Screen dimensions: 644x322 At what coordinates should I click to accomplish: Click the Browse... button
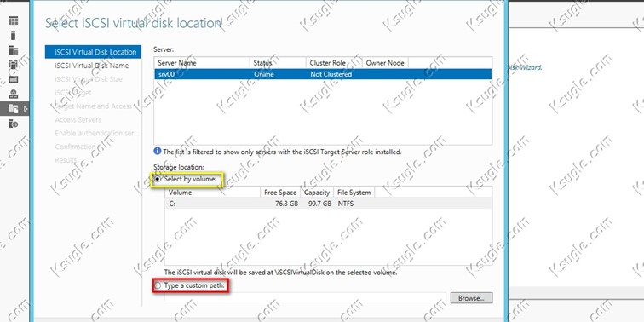[x=472, y=298]
